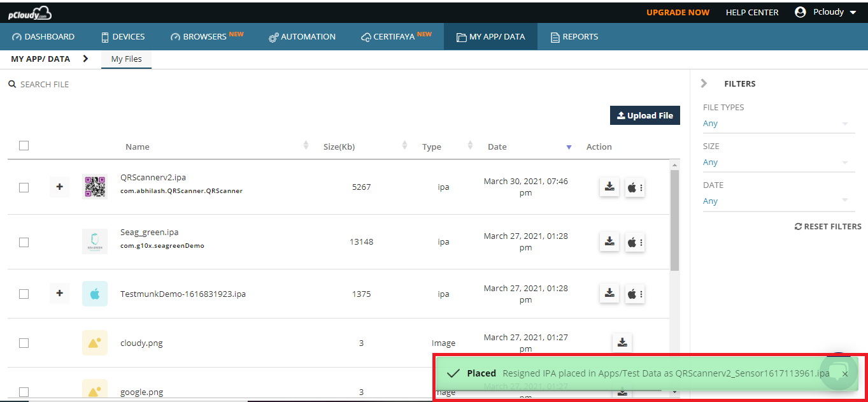Dismiss the Placed notification
This screenshot has width=868, height=402.
pos(845,374)
